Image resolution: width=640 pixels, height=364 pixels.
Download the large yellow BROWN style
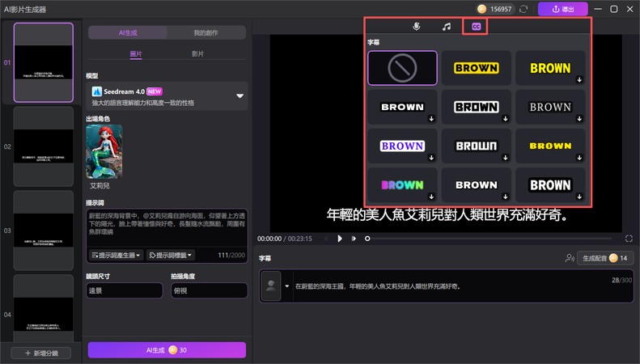(579, 79)
